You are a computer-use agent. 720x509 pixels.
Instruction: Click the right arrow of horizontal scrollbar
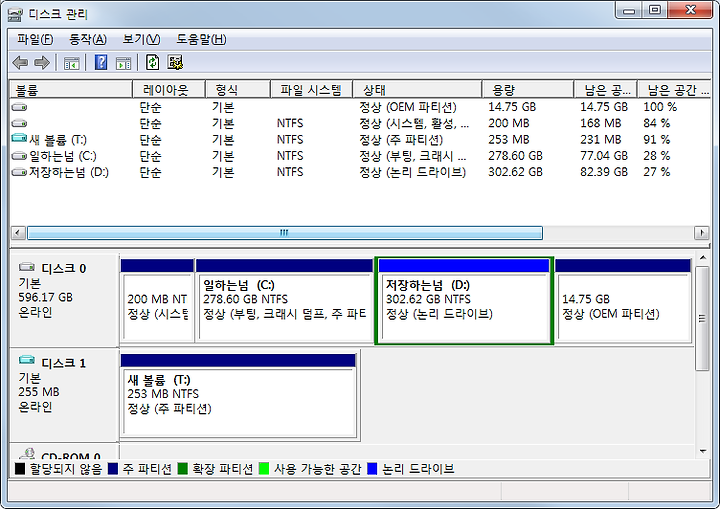[x=701, y=233]
